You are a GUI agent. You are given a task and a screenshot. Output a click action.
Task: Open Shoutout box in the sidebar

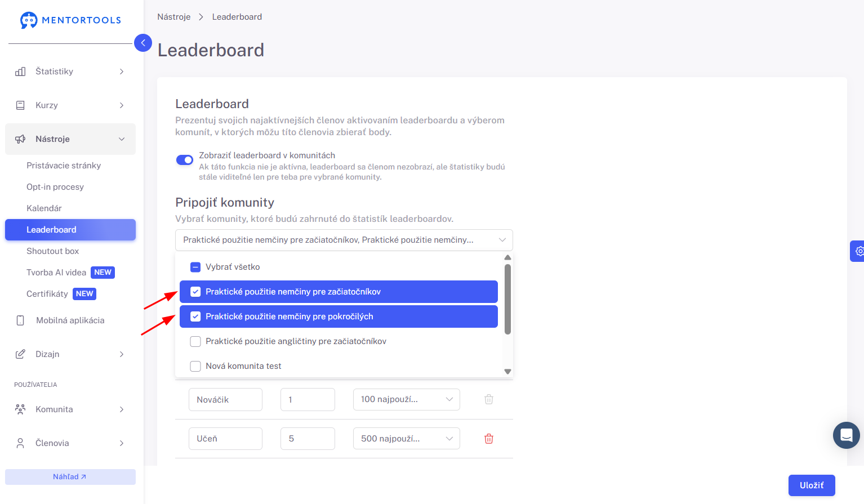coord(52,251)
